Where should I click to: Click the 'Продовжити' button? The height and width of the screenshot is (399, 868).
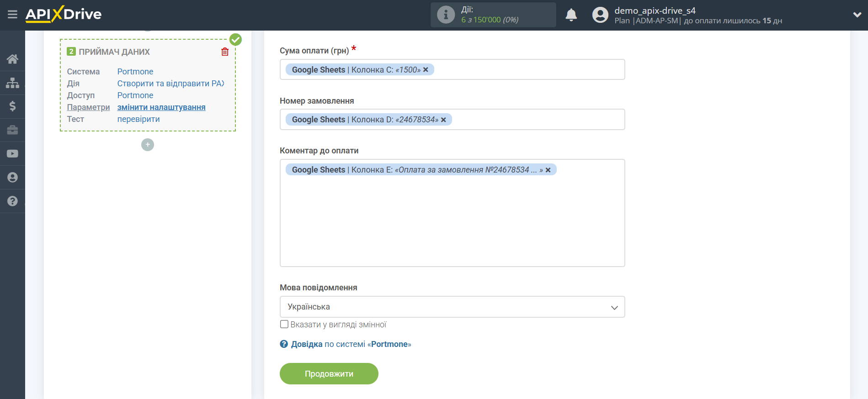329,374
